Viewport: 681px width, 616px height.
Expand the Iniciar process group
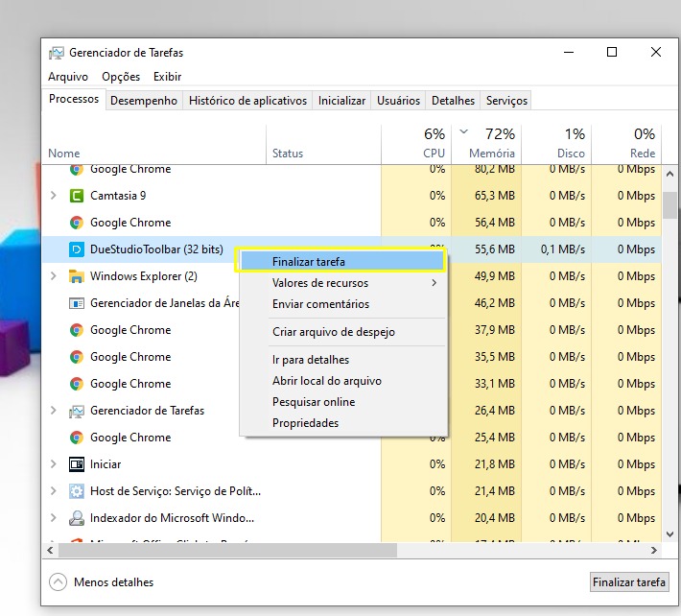(x=54, y=464)
